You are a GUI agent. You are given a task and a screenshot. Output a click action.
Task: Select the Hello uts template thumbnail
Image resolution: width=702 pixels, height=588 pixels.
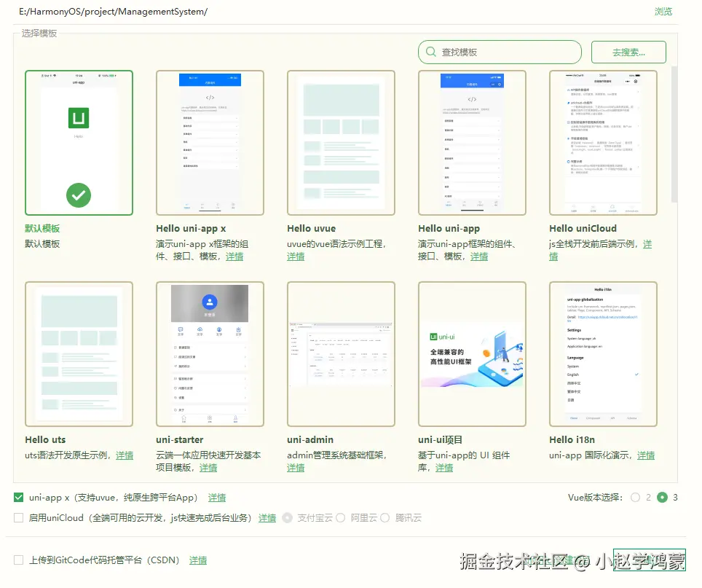coord(79,354)
